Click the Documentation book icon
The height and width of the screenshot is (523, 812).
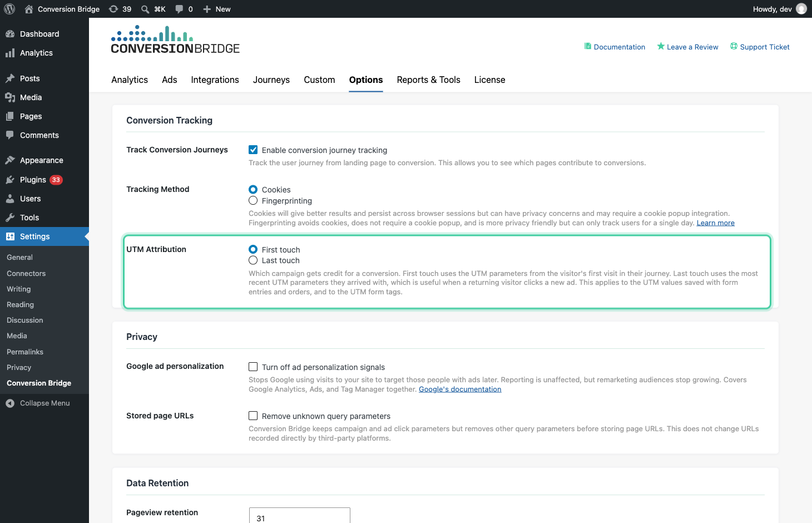pyautogui.click(x=588, y=46)
